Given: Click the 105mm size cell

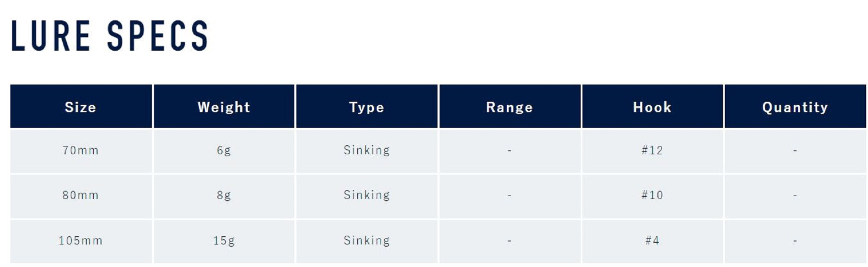Looking at the screenshot, I should (x=81, y=241).
